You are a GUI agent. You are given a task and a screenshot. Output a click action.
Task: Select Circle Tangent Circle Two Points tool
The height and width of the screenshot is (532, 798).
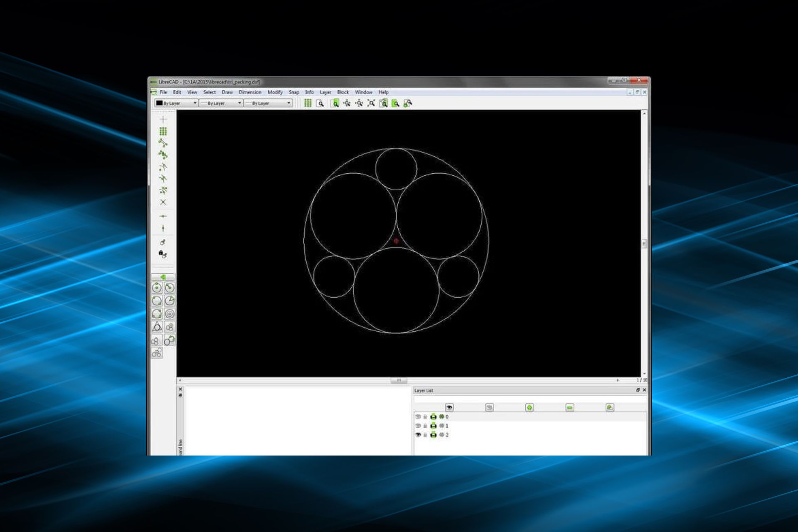click(169, 340)
